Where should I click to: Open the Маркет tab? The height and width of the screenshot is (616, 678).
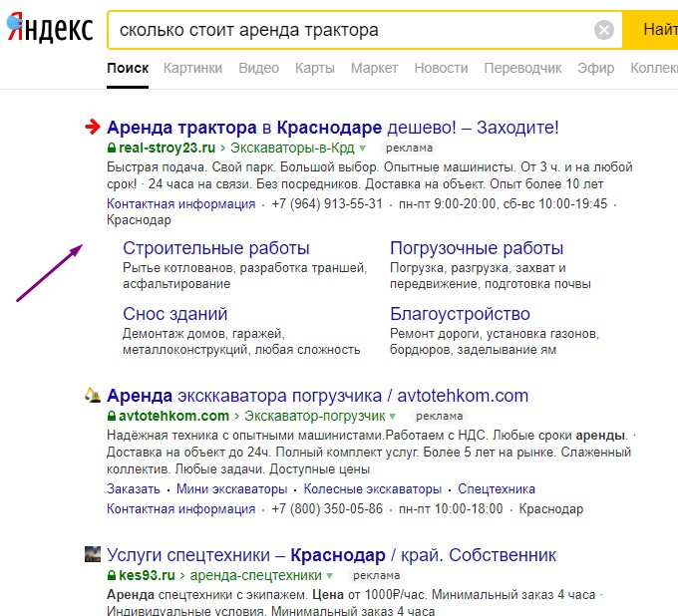click(375, 68)
